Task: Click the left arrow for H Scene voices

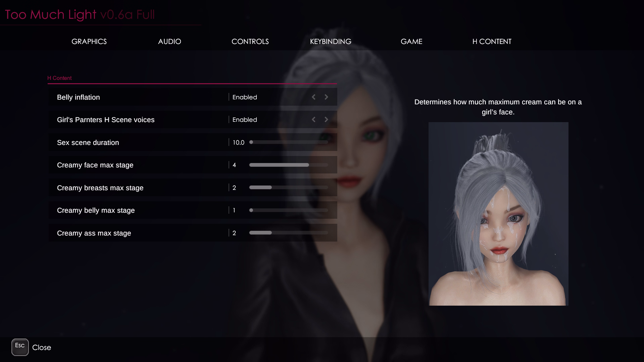Action: [x=313, y=119]
